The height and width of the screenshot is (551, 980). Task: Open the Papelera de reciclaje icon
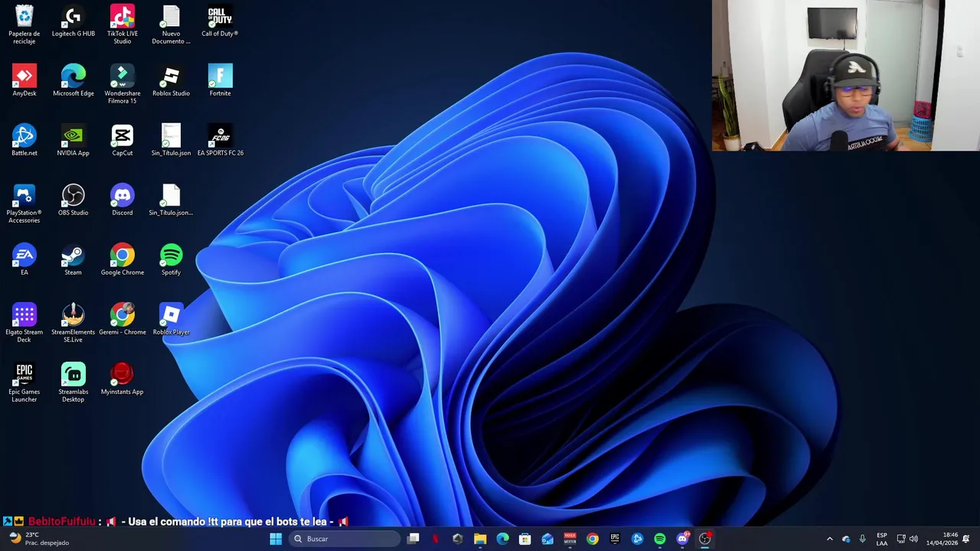[x=24, y=24]
